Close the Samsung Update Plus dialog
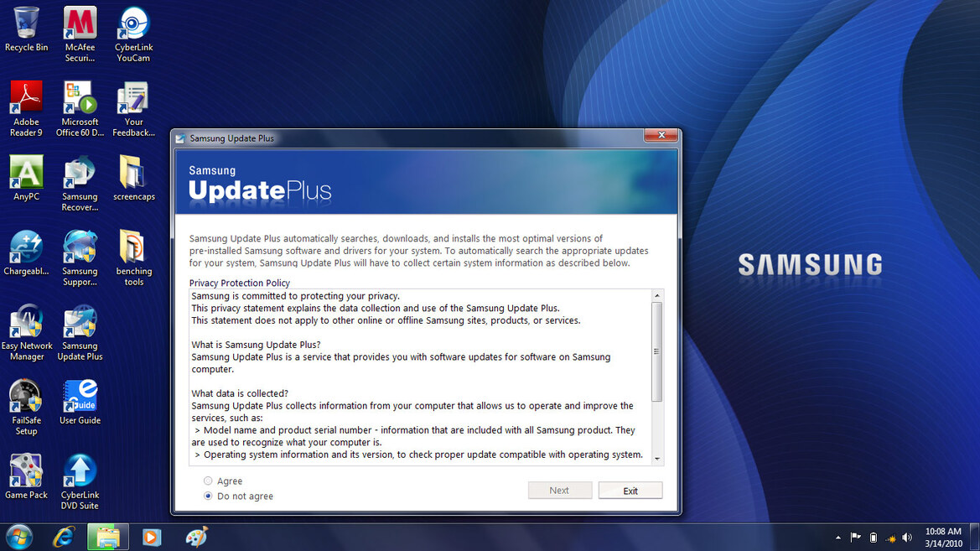 661,135
